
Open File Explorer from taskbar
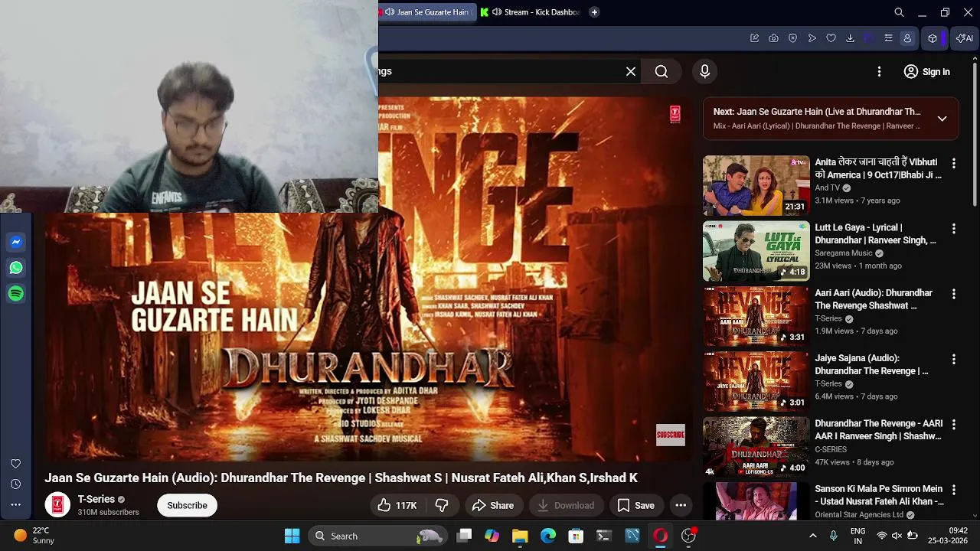coord(520,536)
